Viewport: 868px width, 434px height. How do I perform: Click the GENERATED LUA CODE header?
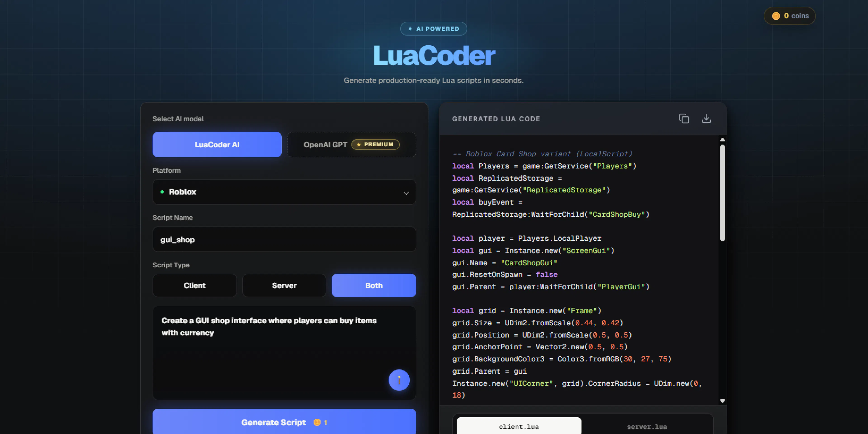click(x=496, y=119)
